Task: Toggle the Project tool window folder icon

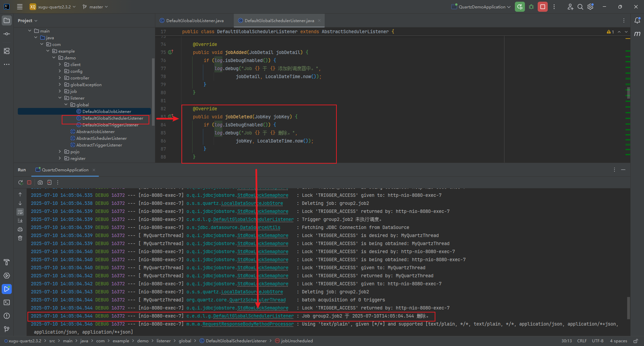Action: [x=7, y=20]
